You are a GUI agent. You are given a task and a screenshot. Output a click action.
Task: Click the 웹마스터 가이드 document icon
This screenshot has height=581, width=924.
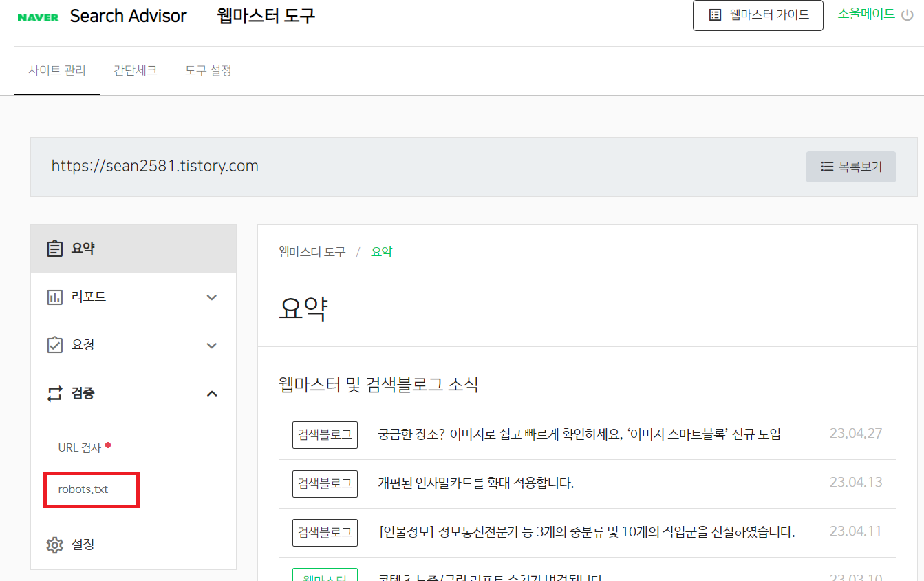[716, 14]
